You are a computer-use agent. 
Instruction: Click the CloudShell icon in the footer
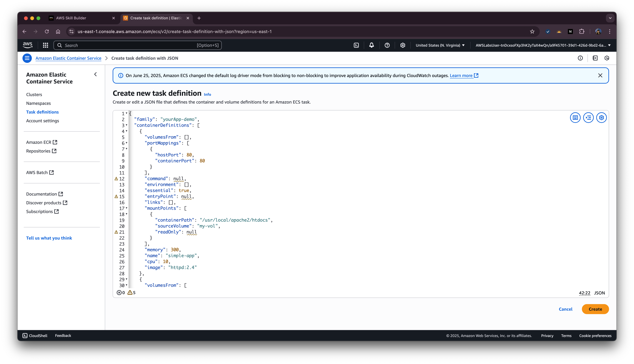pyautogui.click(x=25, y=335)
